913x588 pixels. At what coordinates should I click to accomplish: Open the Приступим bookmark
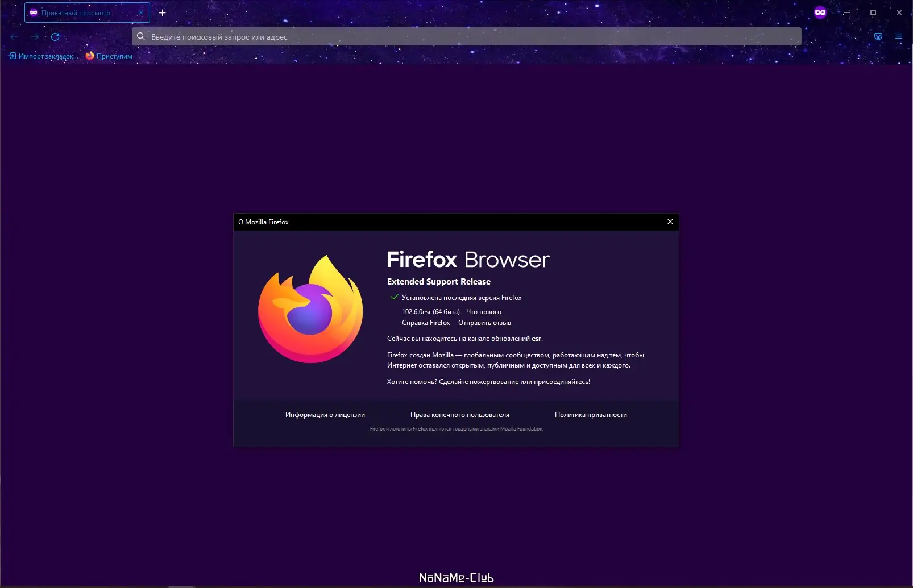click(109, 56)
